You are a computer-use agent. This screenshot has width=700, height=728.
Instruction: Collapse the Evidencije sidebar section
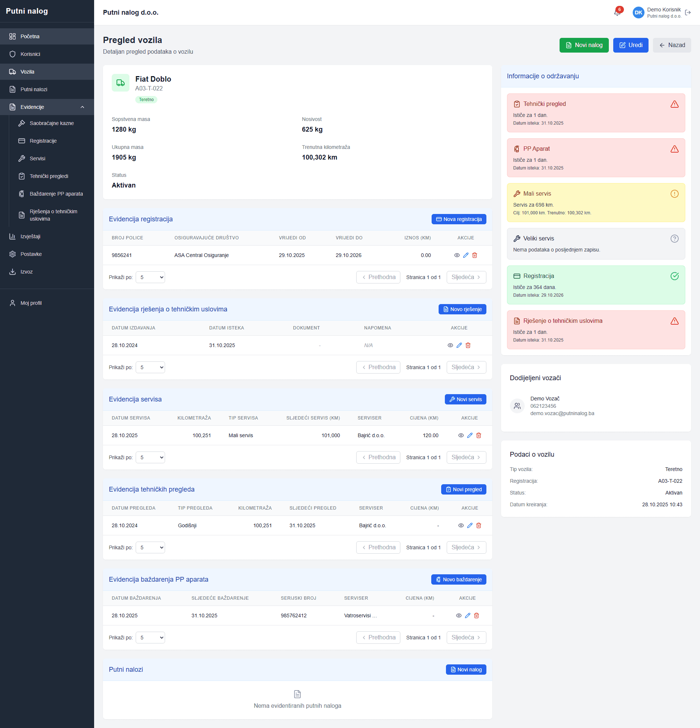82,107
